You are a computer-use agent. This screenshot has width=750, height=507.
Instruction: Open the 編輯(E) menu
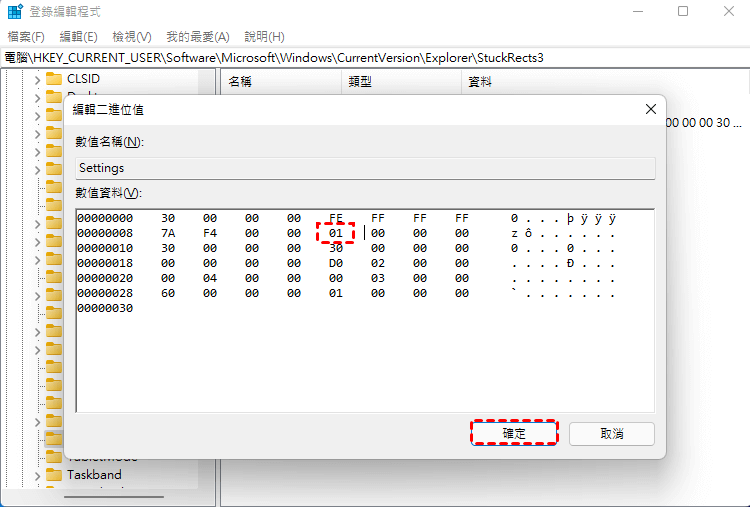[78, 37]
